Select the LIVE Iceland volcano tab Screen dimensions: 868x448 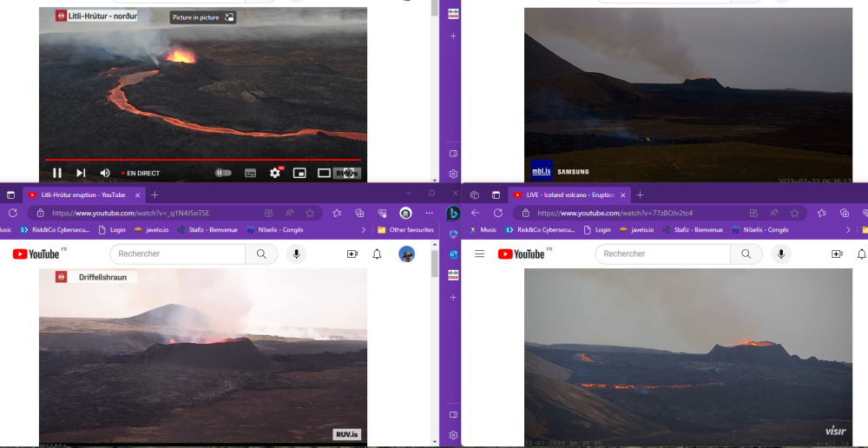(x=569, y=195)
